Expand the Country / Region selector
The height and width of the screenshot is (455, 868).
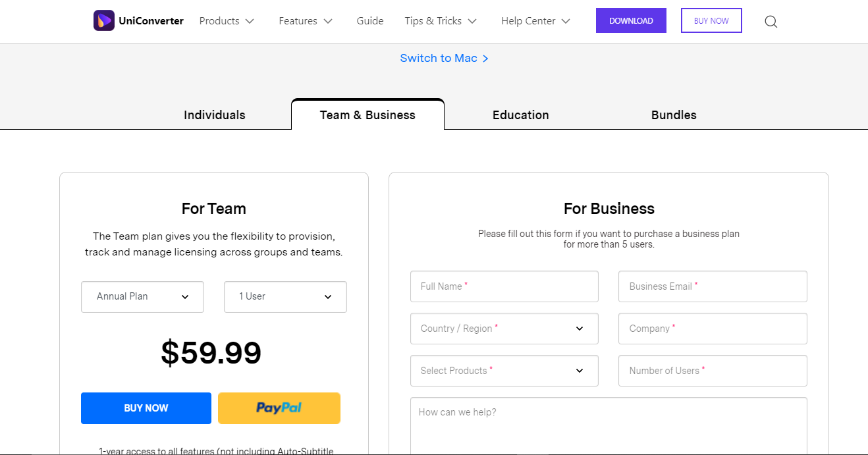pos(504,329)
